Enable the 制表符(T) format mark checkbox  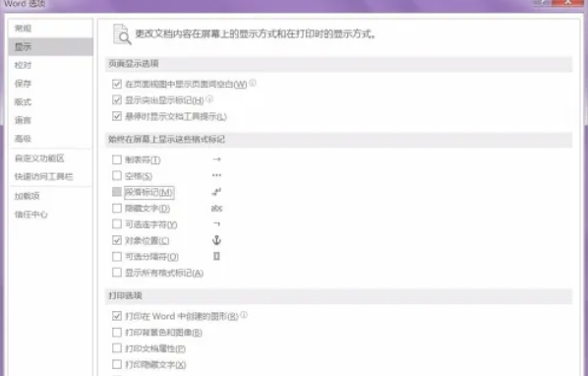(x=117, y=159)
